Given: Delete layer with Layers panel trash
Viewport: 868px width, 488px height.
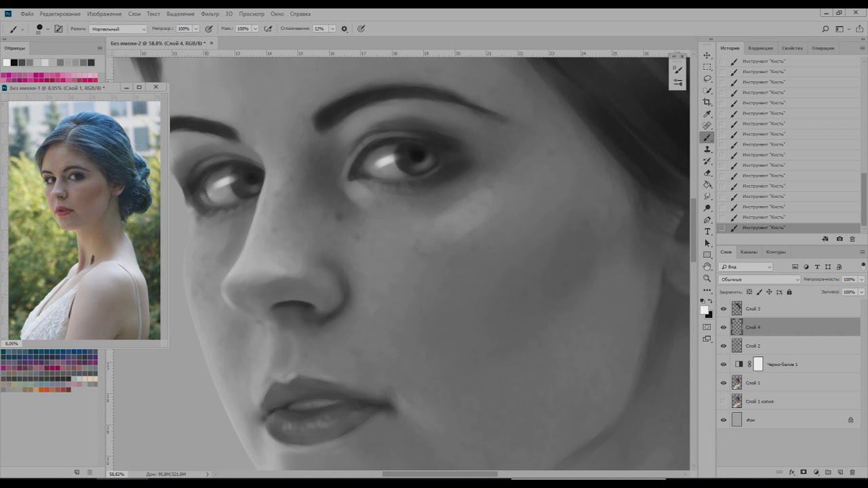Looking at the screenshot, I should click(x=852, y=472).
